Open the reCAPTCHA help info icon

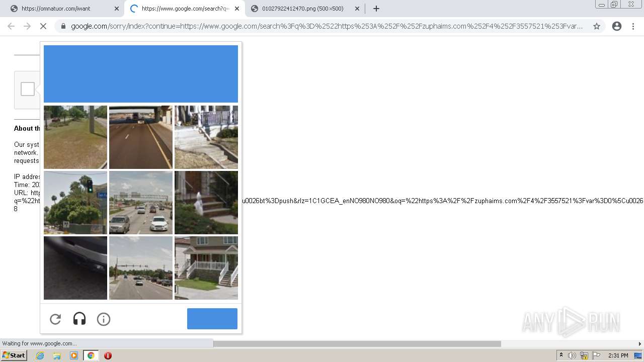point(104,319)
